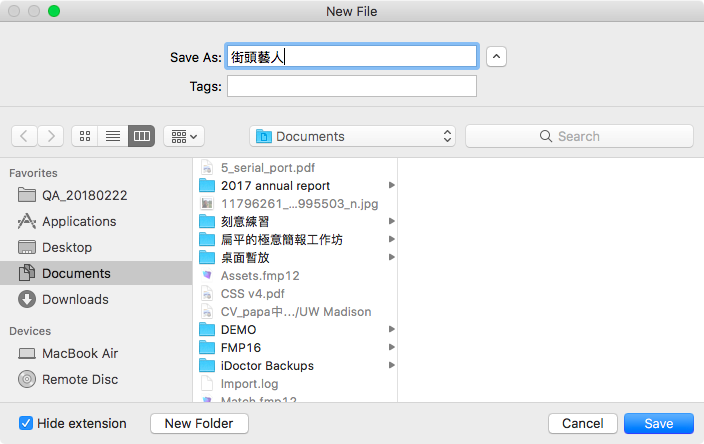This screenshot has width=704, height=444.
Task: Select QA_20180222 in Favorites
Action: pyautogui.click(x=96, y=195)
